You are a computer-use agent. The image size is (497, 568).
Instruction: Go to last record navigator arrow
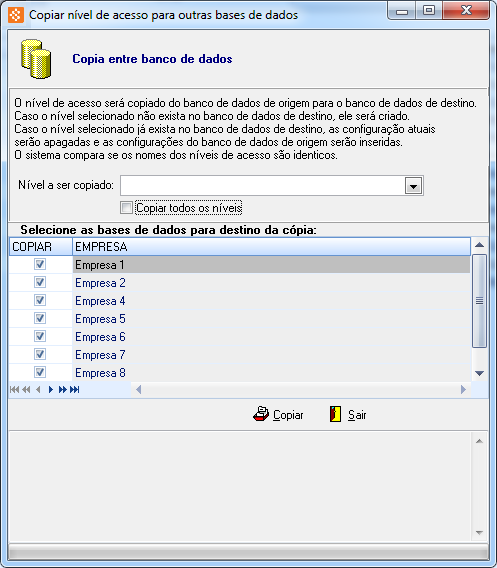[x=75, y=390]
